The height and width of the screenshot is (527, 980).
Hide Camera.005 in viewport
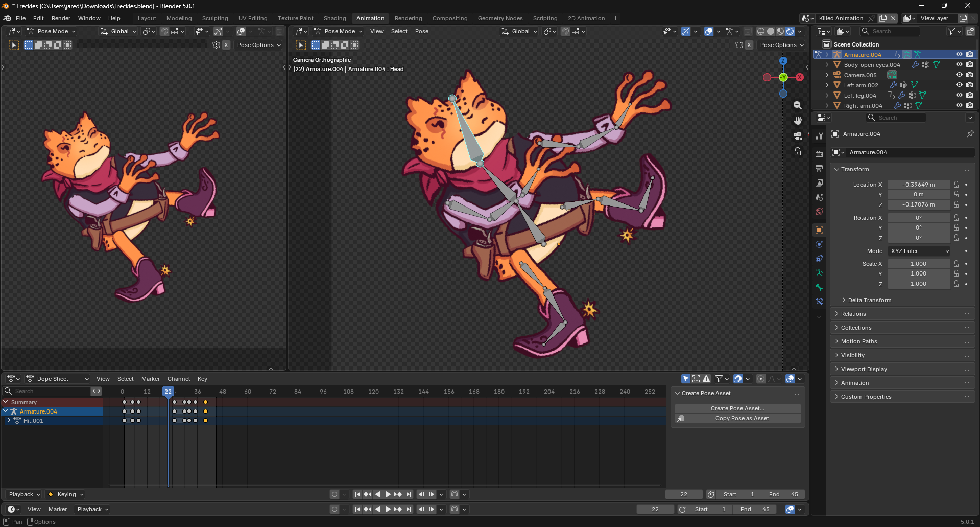pyautogui.click(x=959, y=75)
